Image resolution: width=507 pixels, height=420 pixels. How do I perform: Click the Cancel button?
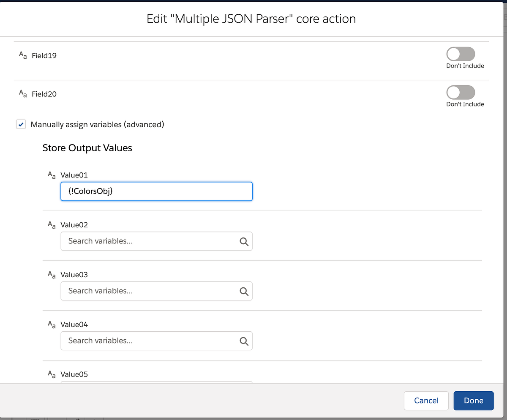[x=426, y=401]
